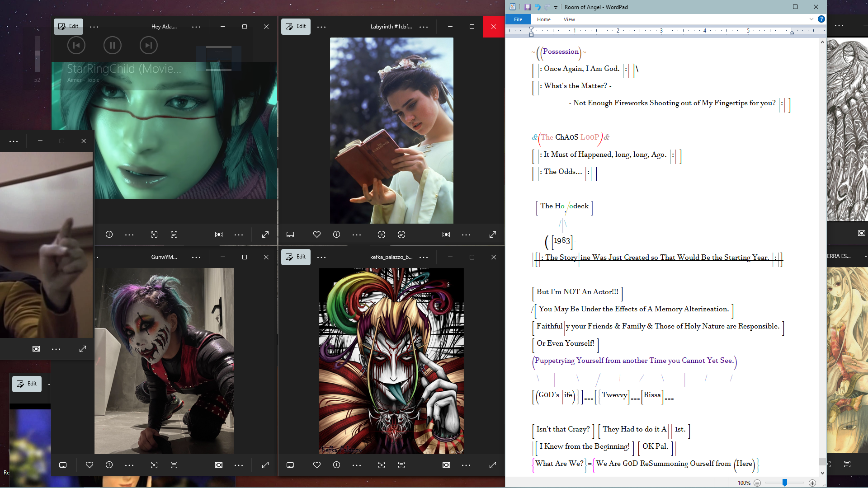The height and width of the screenshot is (488, 868).
Task: Show file info for Labyrinth photo
Action: tap(337, 235)
